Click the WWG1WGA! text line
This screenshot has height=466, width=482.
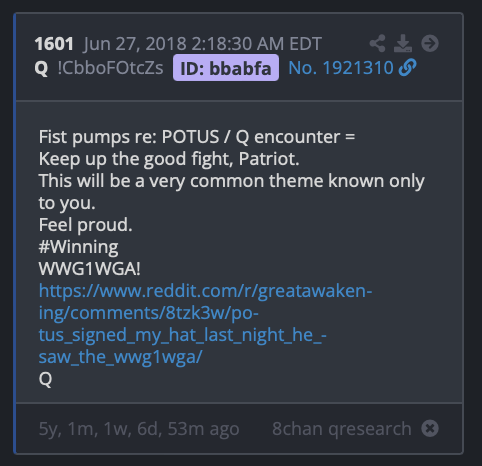click(x=90, y=269)
